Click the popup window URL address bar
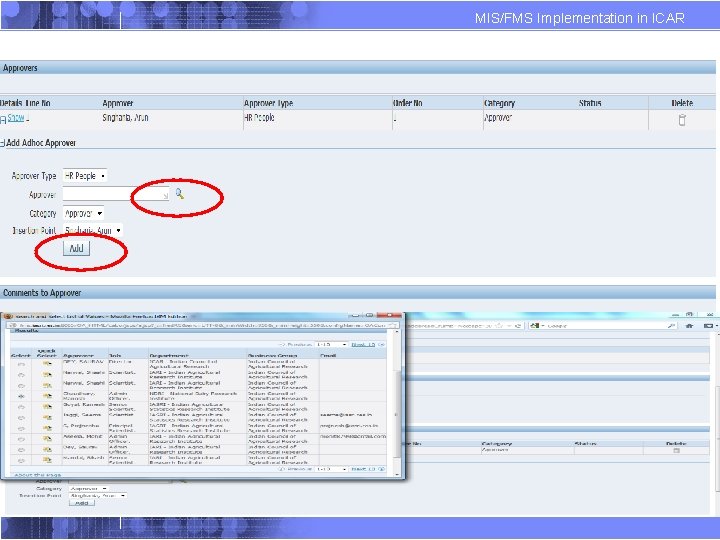Image resolution: width=720 pixels, height=540 pixels. 202,325
